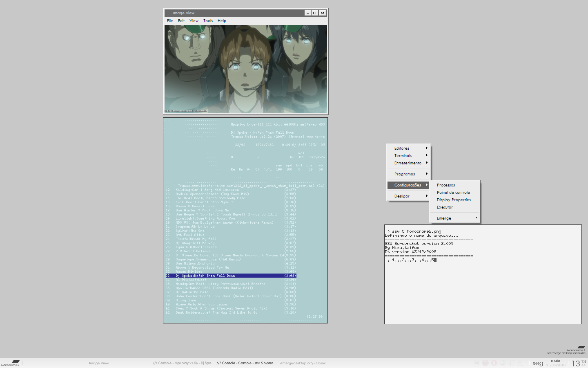Open Edit menu in Image View
This screenshot has height=368, width=588.
[x=181, y=20]
